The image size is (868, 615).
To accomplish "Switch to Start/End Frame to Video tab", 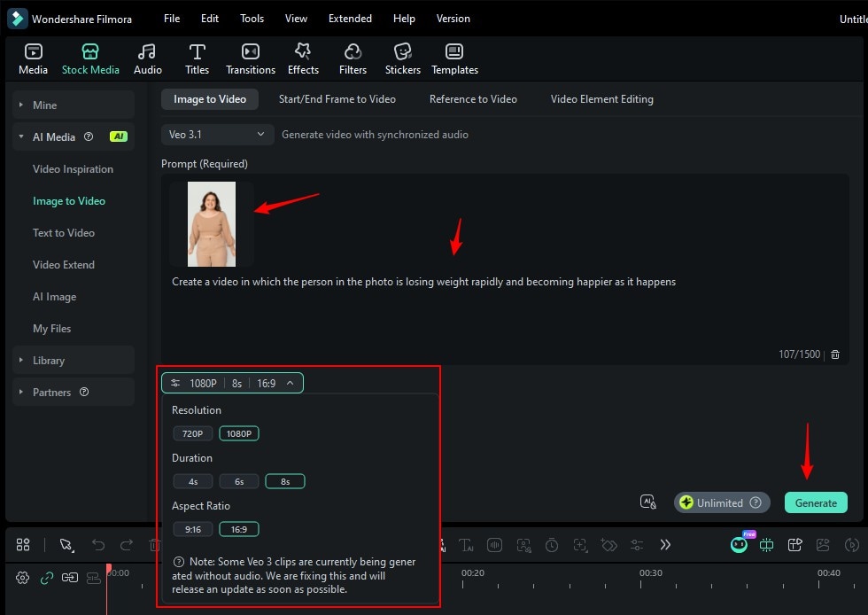I will coord(337,98).
